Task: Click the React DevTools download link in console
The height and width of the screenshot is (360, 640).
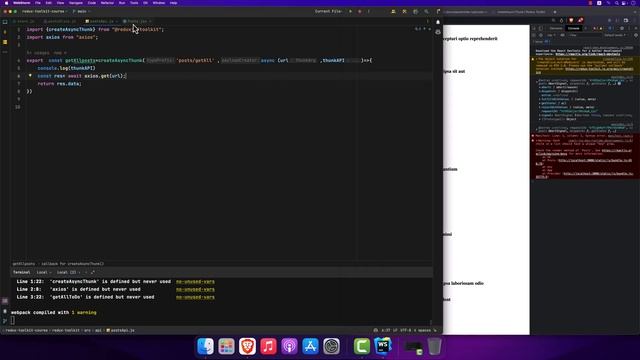Action: [588, 54]
